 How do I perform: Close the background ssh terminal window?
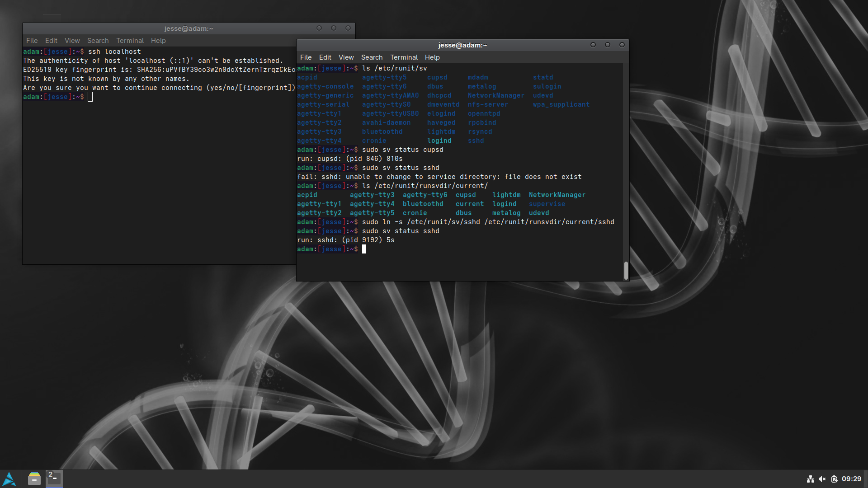click(x=348, y=28)
